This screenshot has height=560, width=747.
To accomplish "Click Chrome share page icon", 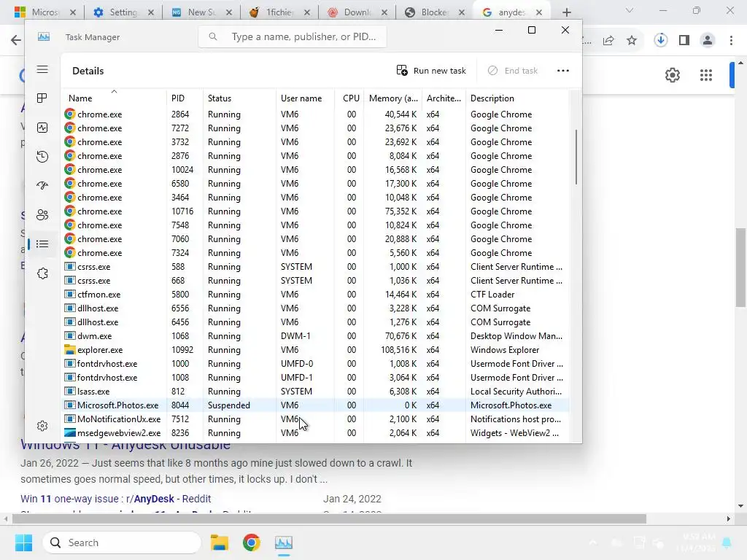I will (x=608, y=41).
